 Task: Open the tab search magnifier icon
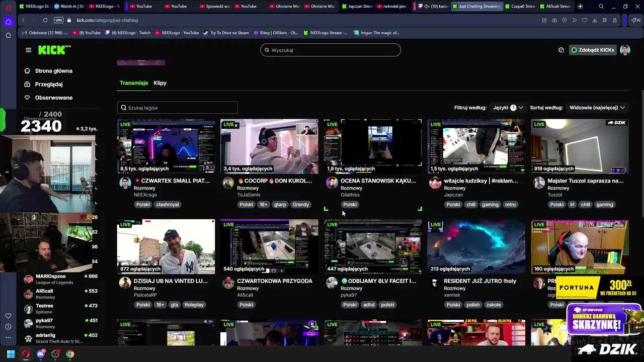coord(601,7)
